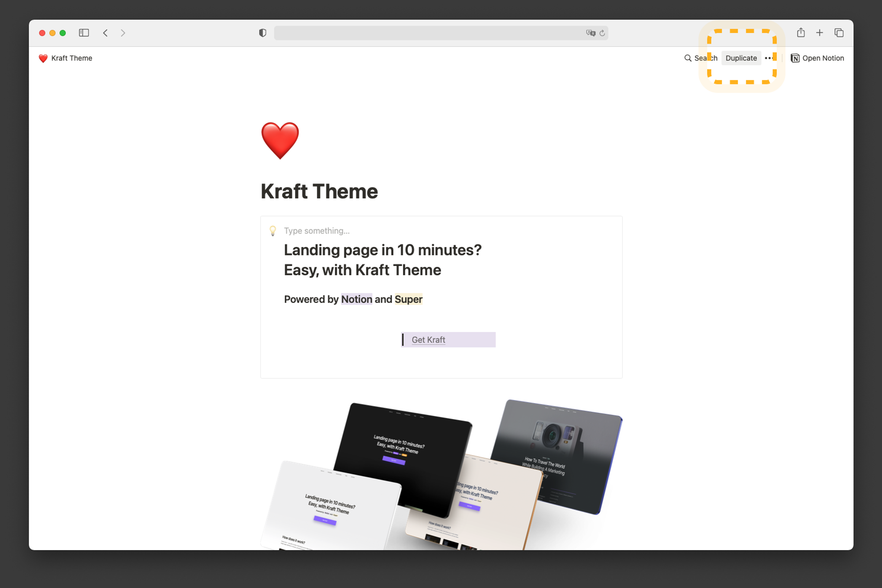Click the highlighted Super word

(x=408, y=299)
